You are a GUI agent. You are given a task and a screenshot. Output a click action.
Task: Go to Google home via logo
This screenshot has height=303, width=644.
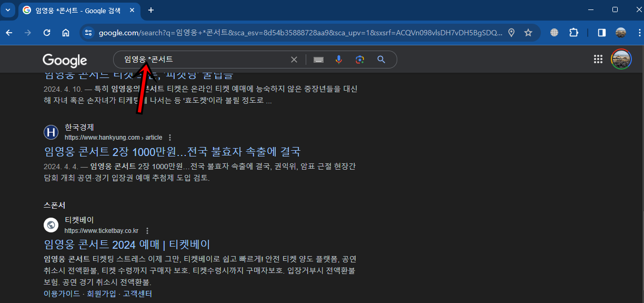click(65, 60)
